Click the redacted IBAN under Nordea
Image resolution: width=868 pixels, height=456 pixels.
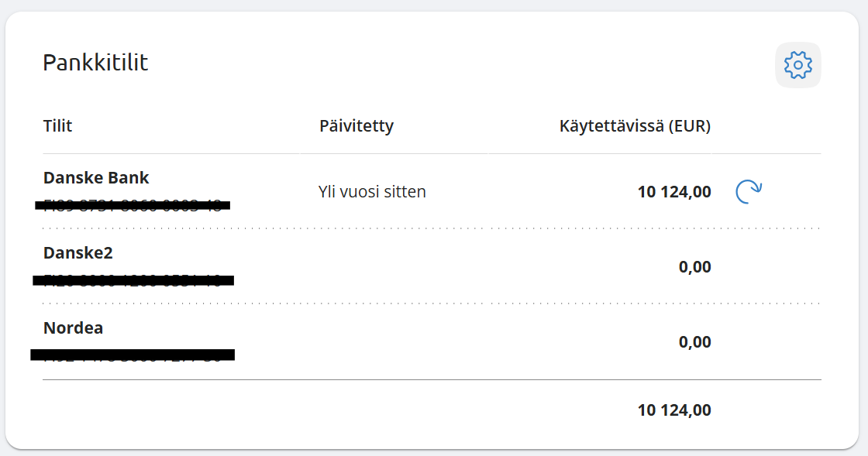133,355
